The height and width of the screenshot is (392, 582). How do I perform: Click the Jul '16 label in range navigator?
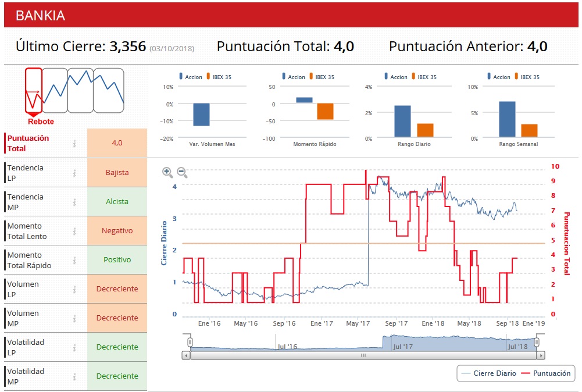(x=288, y=347)
